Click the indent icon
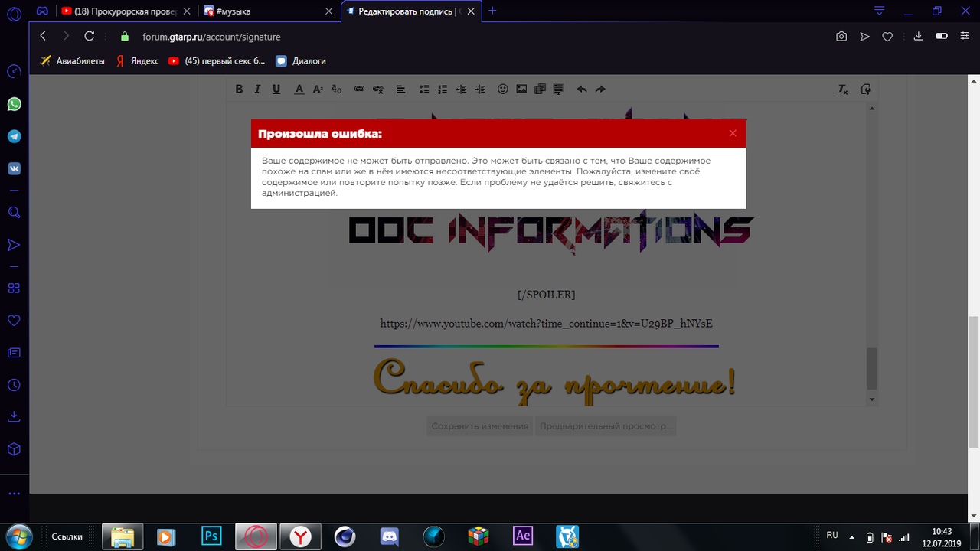 coord(480,90)
